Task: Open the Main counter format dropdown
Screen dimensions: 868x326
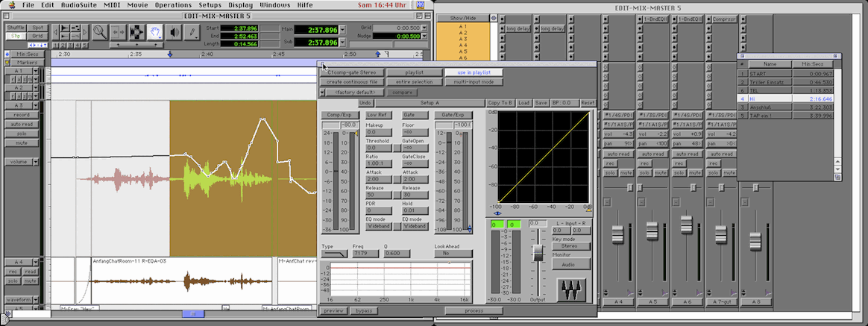Action: [342, 29]
